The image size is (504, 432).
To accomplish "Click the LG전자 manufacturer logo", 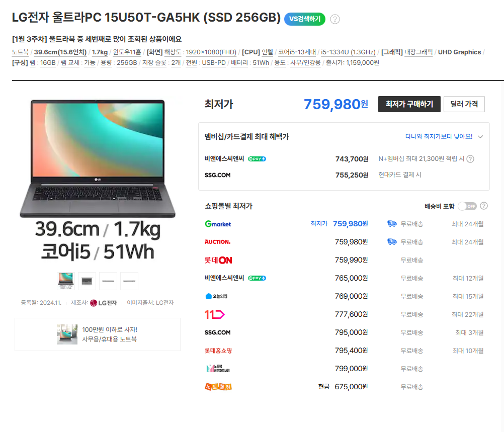I will coord(104,303).
